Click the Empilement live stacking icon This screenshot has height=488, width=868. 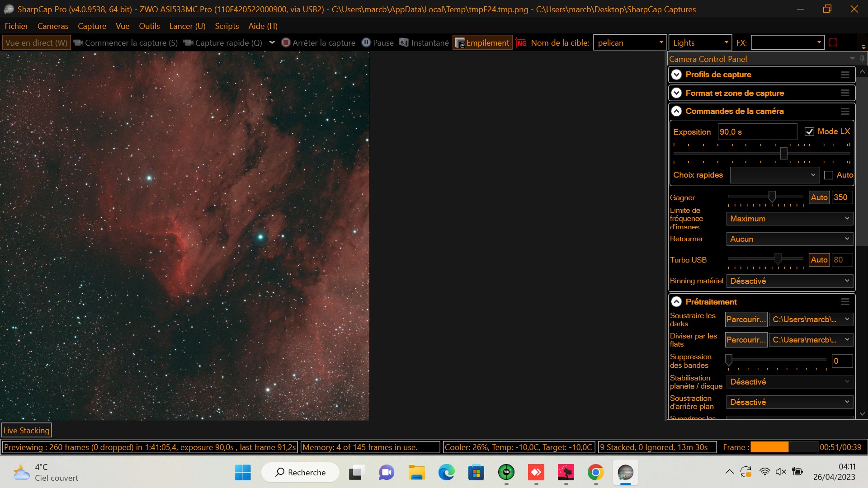460,43
